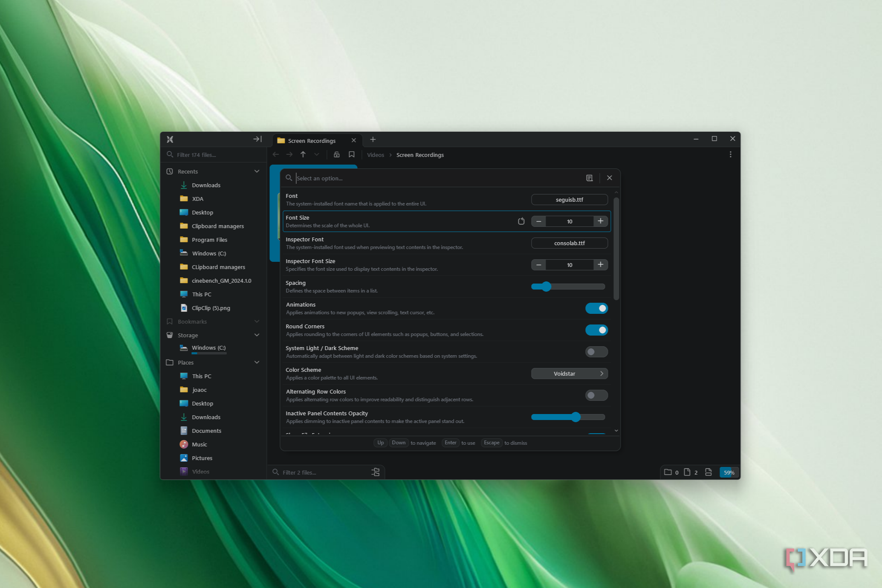Open Color Scheme Voidstar dropdown
The width and height of the screenshot is (882, 588).
click(x=570, y=374)
